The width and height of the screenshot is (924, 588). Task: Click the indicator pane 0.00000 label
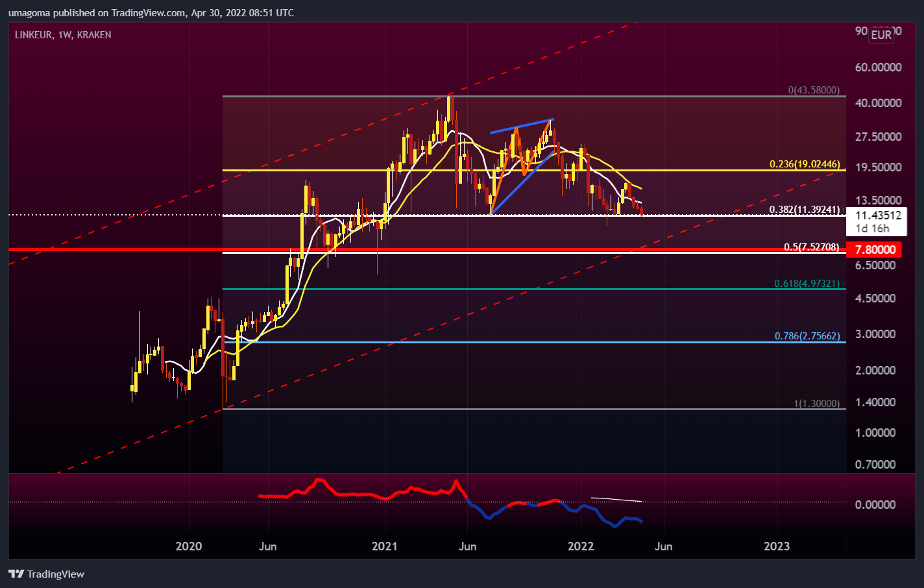tap(875, 505)
